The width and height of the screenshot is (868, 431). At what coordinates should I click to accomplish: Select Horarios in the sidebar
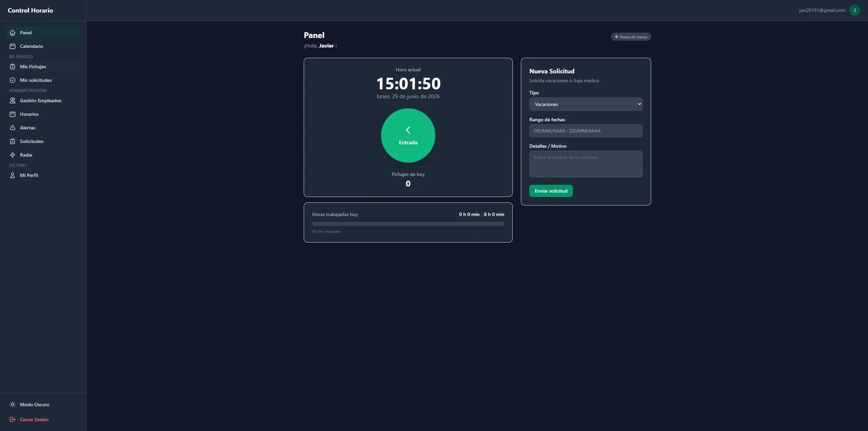(43, 114)
